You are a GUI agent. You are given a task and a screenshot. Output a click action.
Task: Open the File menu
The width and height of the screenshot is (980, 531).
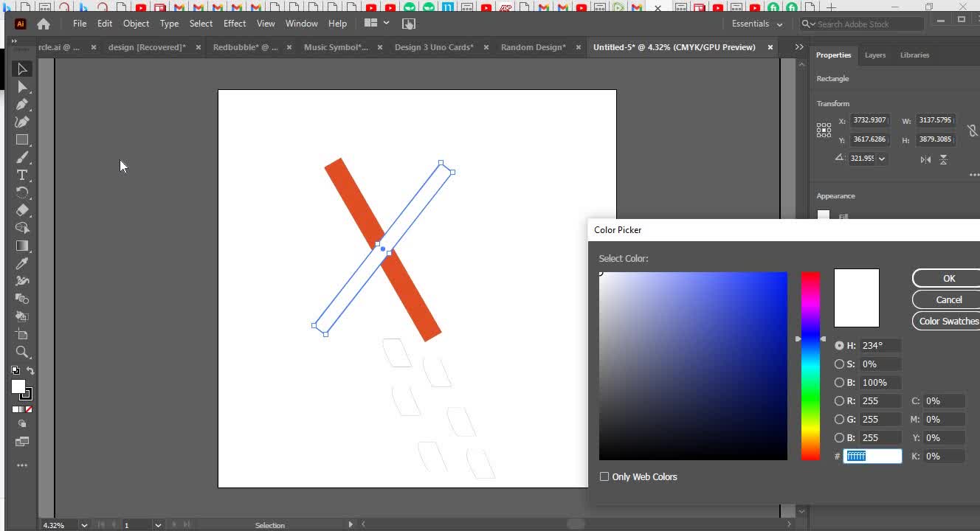(80, 24)
